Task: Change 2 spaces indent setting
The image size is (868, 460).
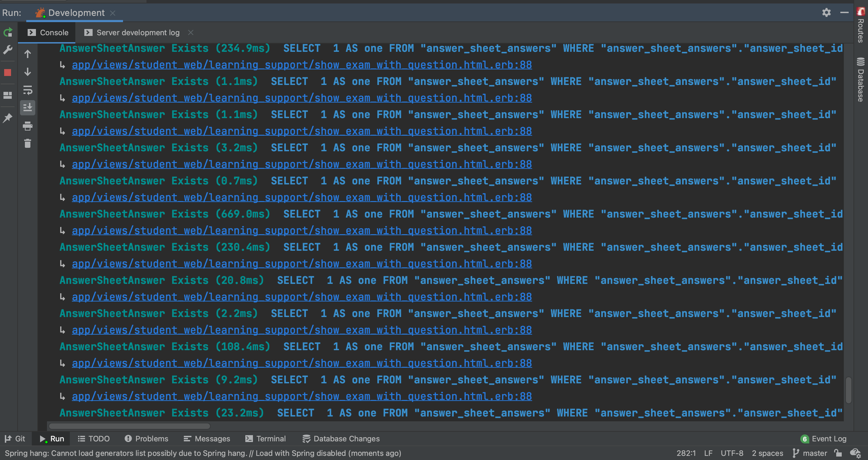Action: (767, 453)
